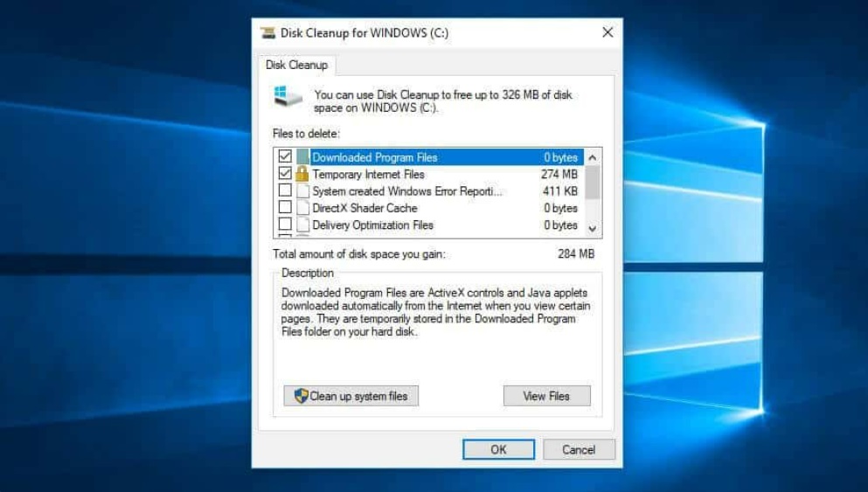Screen dimensions: 868x492
Task: Click the file list scrollbar thumb
Action: tap(593, 182)
